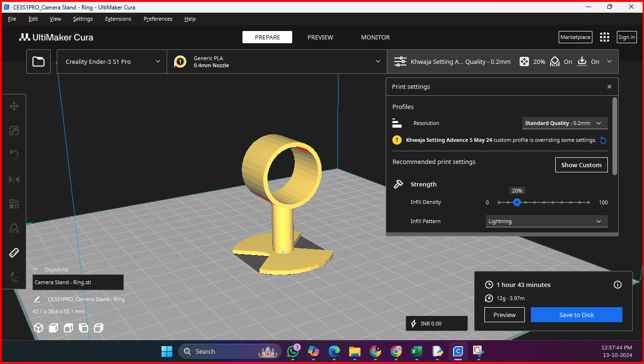Collapse the Object list expander
644x364 pixels.
coord(36,270)
